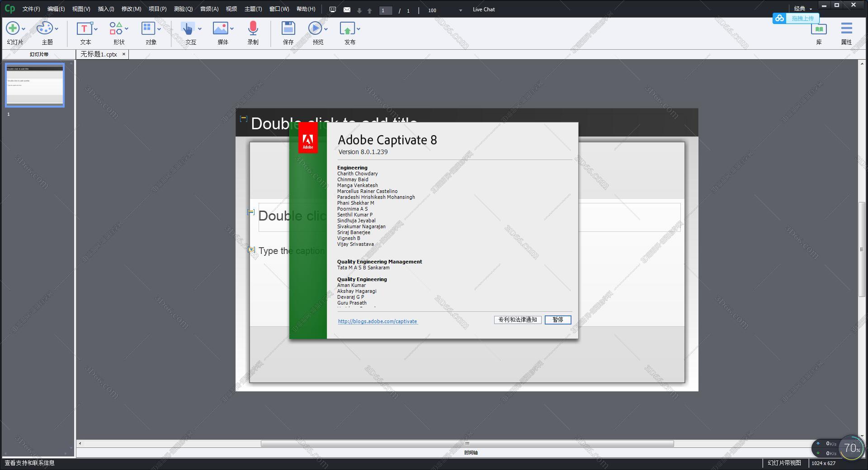Screen dimensions: 868x470
Task: Open the 主题 (Themes) tool
Action: coord(45,28)
